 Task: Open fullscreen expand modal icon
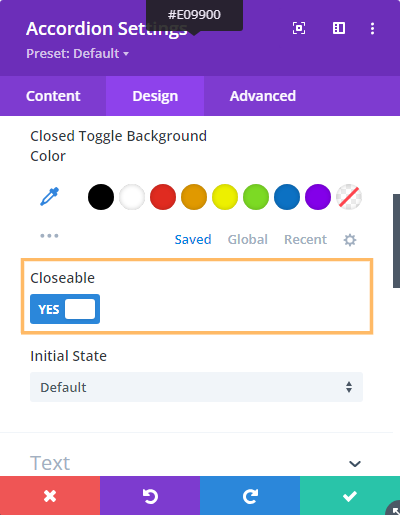coord(299,28)
